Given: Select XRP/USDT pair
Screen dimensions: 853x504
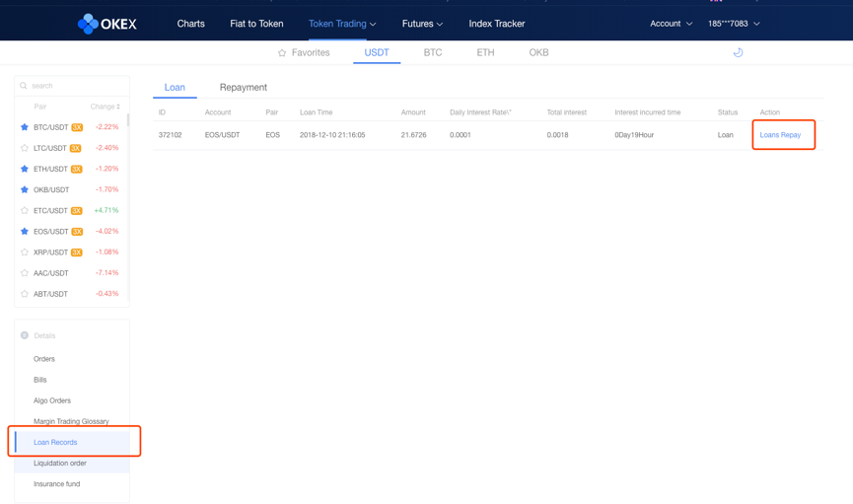Looking at the screenshot, I should pyautogui.click(x=50, y=252).
